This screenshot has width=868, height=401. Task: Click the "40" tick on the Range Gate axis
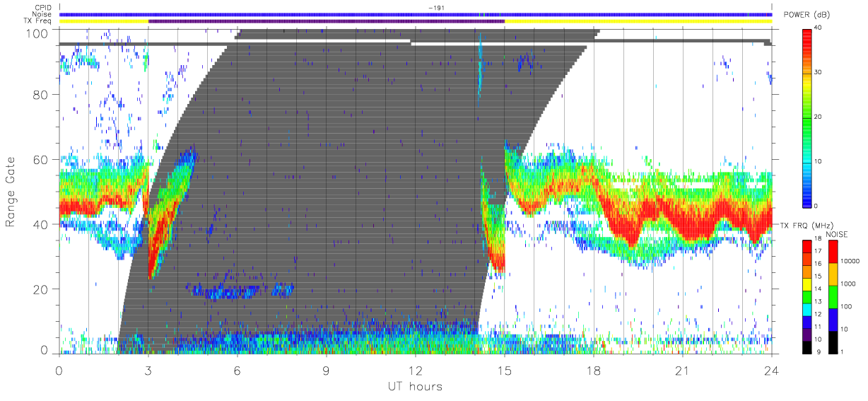click(41, 225)
